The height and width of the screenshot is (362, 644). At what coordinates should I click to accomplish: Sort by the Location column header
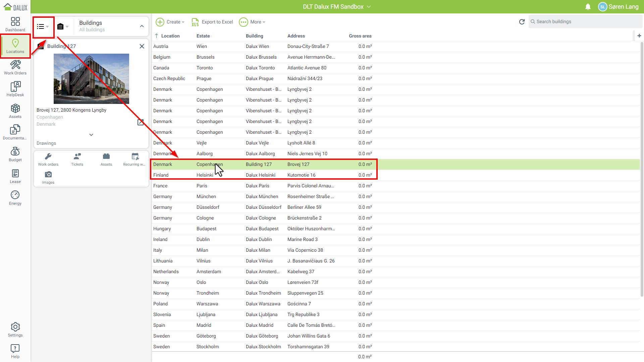(170, 36)
